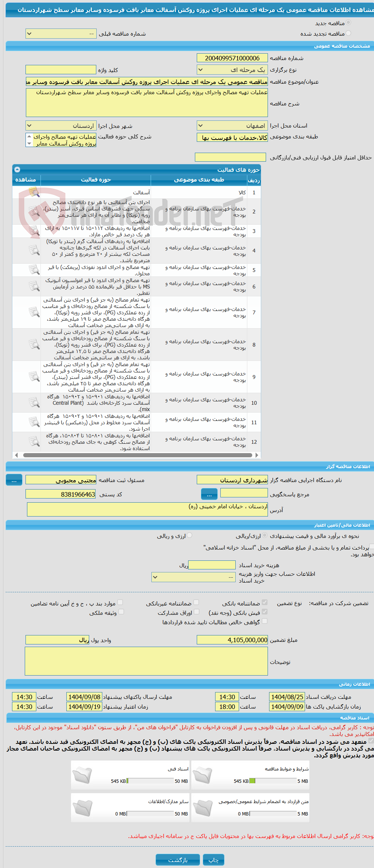The image size is (374, 868).
Task: Select مناقصه جدید radio button
Action: (x=349, y=23)
